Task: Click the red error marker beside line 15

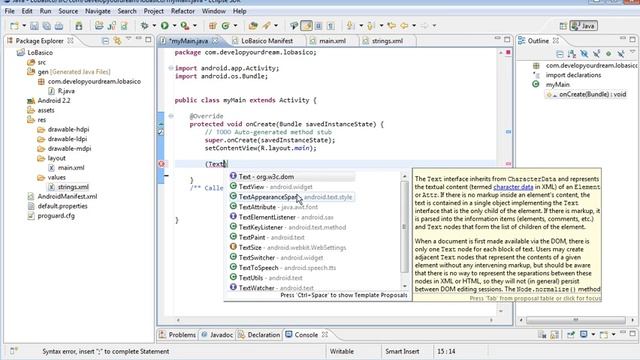Action: tap(161, 164)
